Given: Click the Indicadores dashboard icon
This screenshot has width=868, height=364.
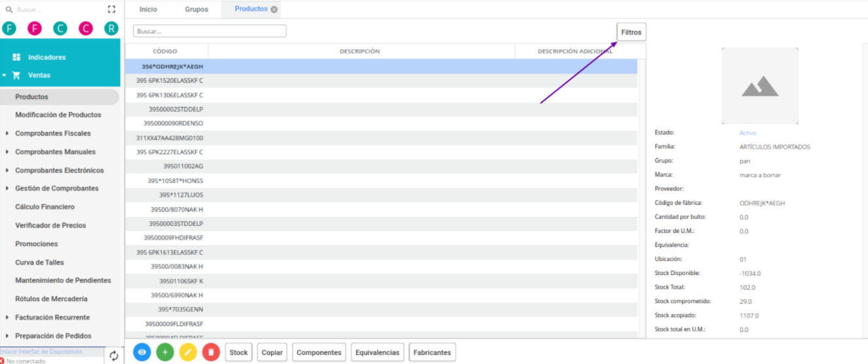Looking at the screenshot, I should click(x=16, y=57).
